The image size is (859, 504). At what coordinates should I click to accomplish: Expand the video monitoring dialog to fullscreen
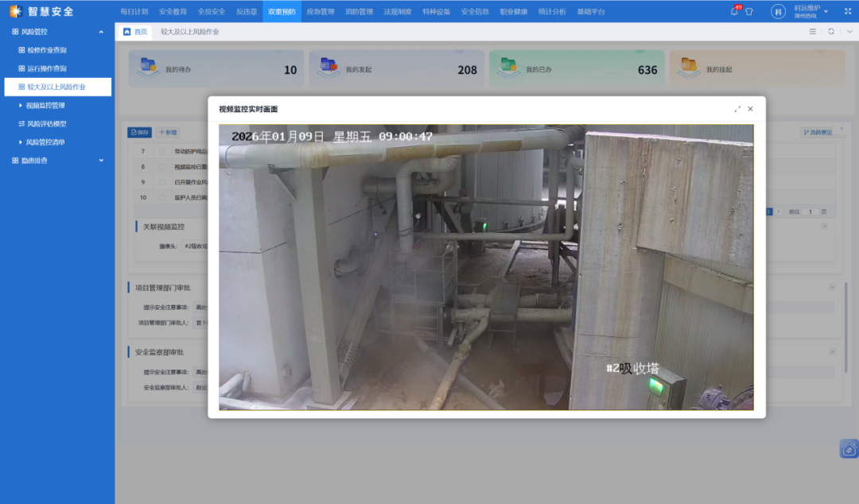point(737,109)
